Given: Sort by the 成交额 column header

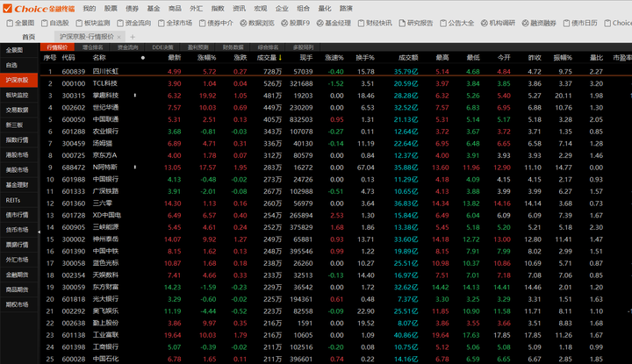Looking at the screenshot, I should pos(408,58).
